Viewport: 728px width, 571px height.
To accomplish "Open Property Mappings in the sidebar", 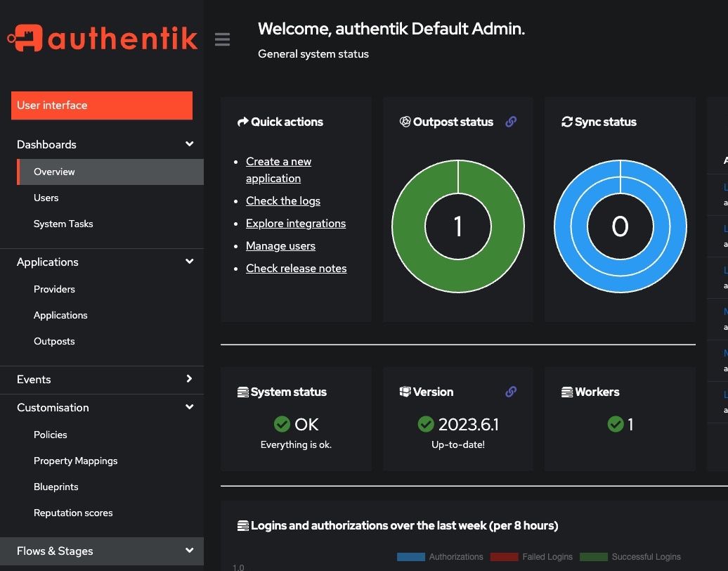I will click(x=76, y=461).
